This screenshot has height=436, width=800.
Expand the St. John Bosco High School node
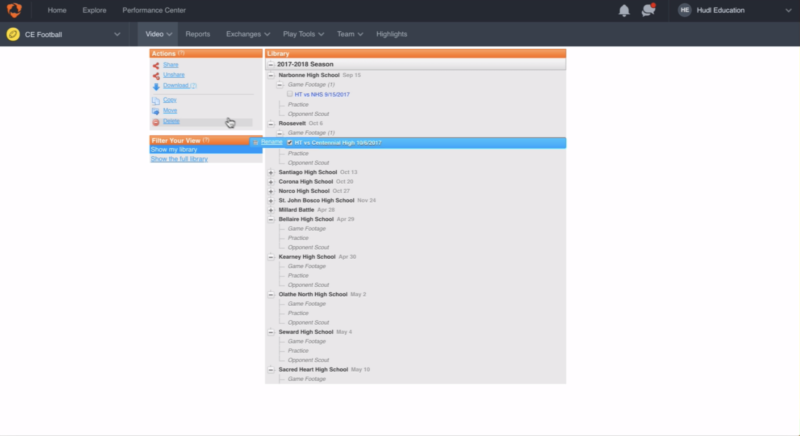pos(271,200)
